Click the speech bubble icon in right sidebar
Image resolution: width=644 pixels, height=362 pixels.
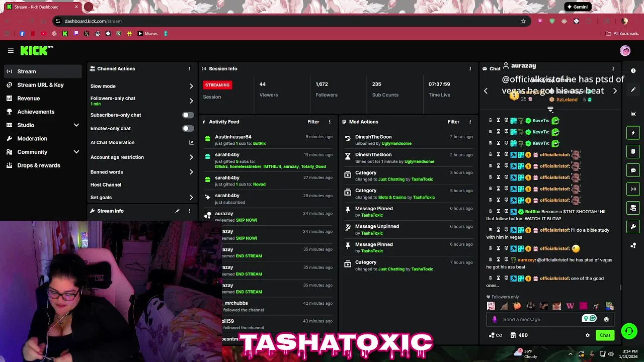click(x=633, y=170)
